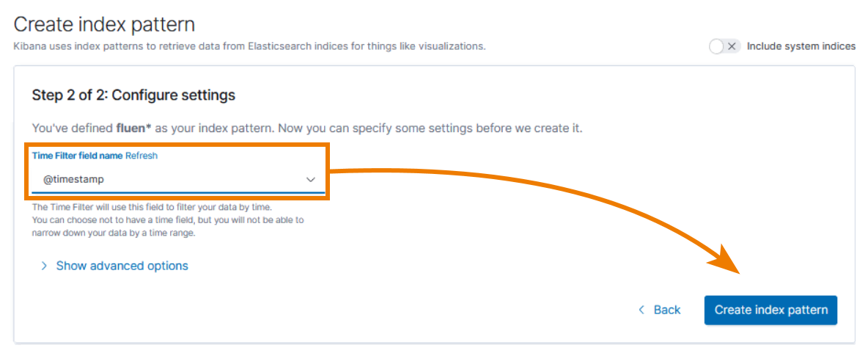Image resolution: width=868 pixels, height=356 pixels.
Task: Toggle the Include system indices switch
Action: pos(724,46)
